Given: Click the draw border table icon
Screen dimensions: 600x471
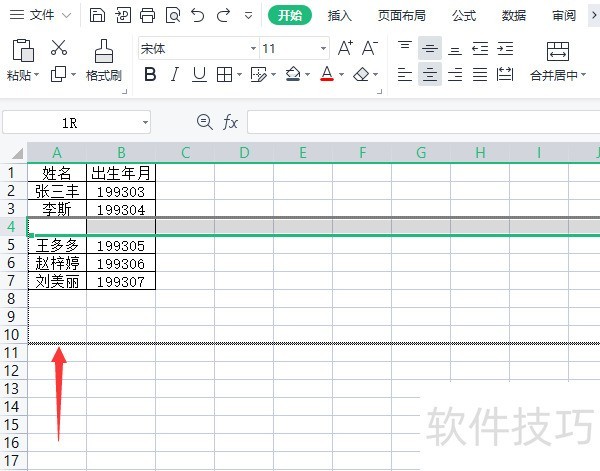Looking at the screenshot, I should pyautogui.click(x=259, y=74).
